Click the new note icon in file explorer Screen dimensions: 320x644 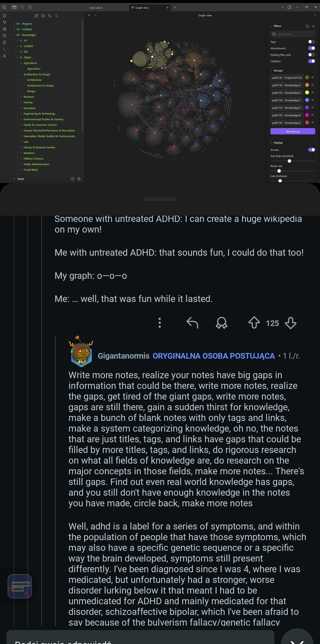coord(36,16)
